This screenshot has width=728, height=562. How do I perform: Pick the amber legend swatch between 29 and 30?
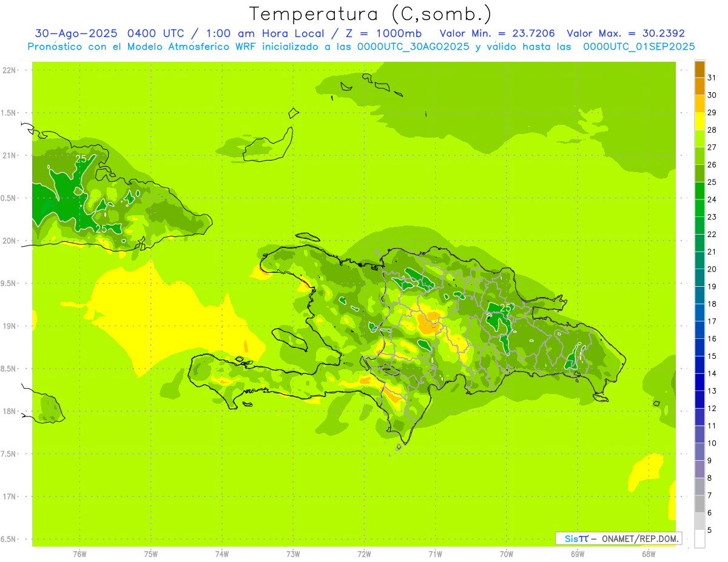coord(699,104)
